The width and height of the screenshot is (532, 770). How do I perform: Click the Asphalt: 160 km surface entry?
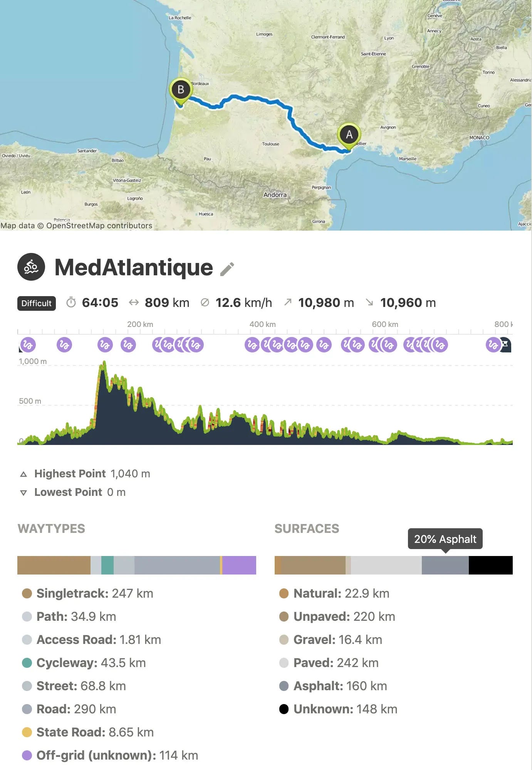click(x=333, y=686)
